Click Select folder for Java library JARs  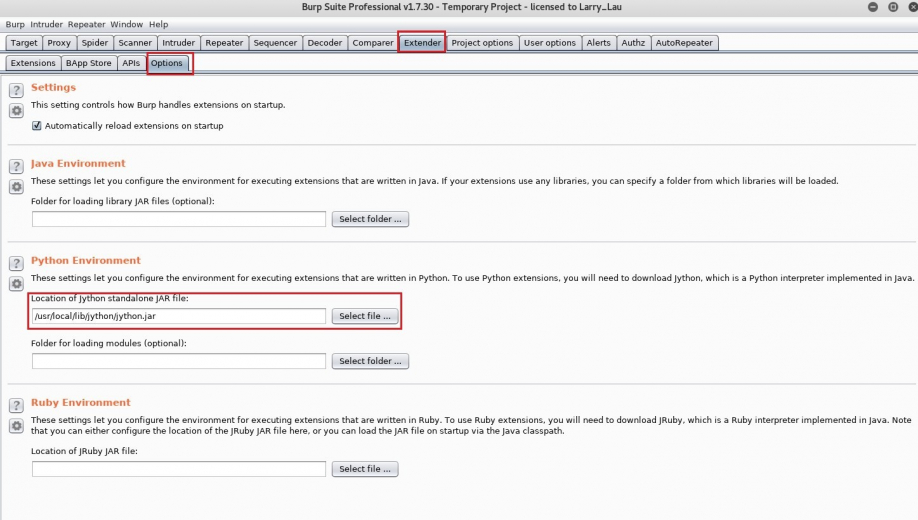click(x=371, y=219)
